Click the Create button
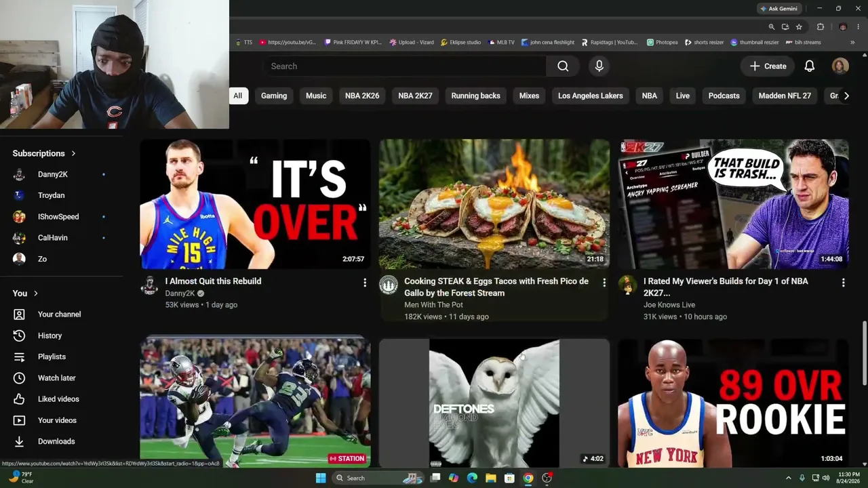Screen dimensions: 868x488 768,66
